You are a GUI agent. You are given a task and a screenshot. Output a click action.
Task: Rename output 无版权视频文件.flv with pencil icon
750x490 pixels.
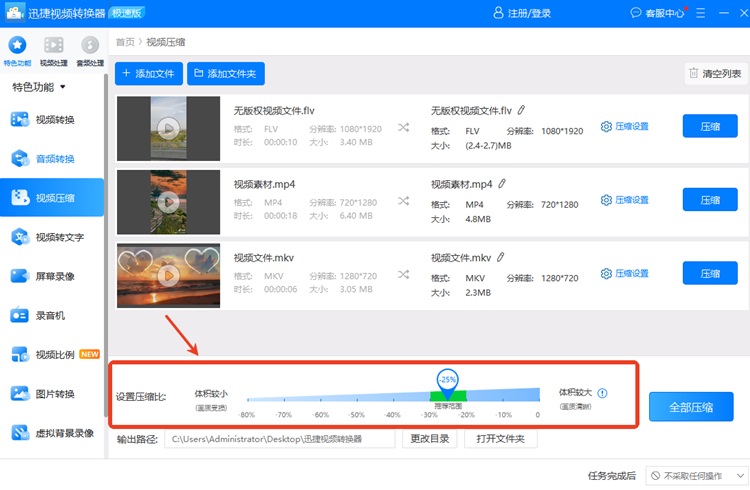(521, 110)
